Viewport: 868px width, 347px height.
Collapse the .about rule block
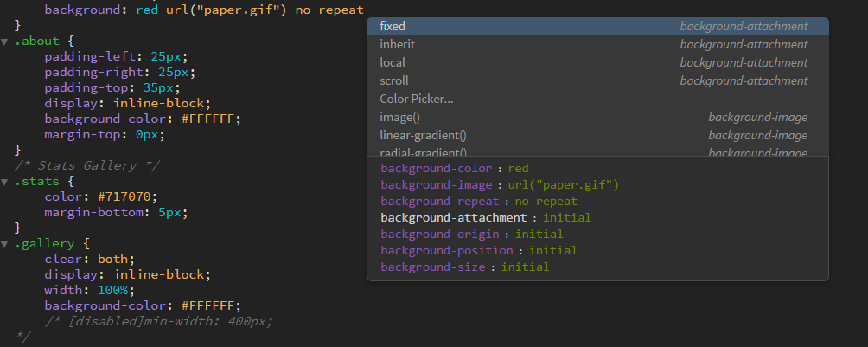5,42
